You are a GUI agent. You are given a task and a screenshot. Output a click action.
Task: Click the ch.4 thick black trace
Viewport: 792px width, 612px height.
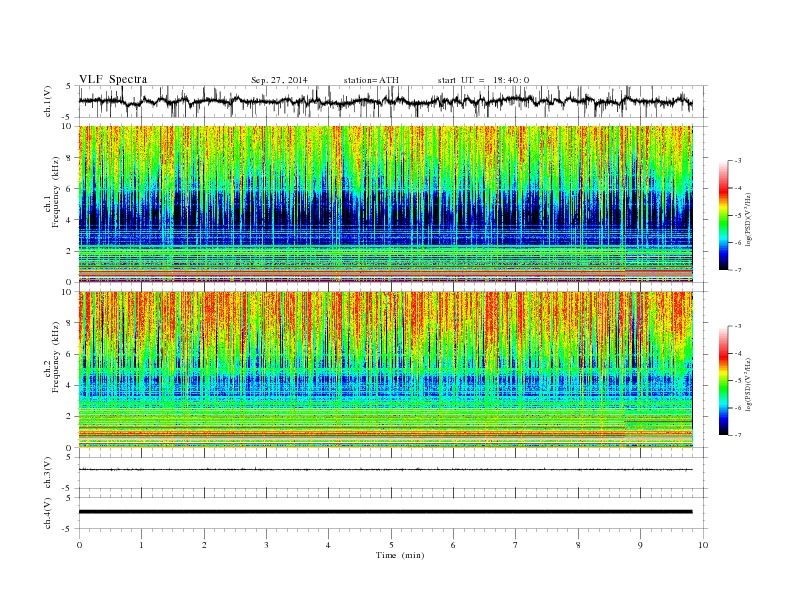pyautogui.click(x=385, y=512)
